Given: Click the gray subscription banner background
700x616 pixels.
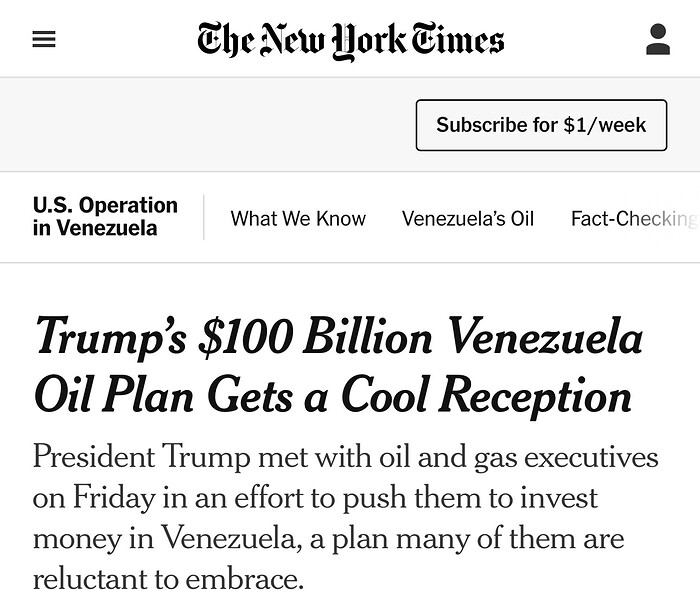Looking at the screenshot, I should point(200,125).
